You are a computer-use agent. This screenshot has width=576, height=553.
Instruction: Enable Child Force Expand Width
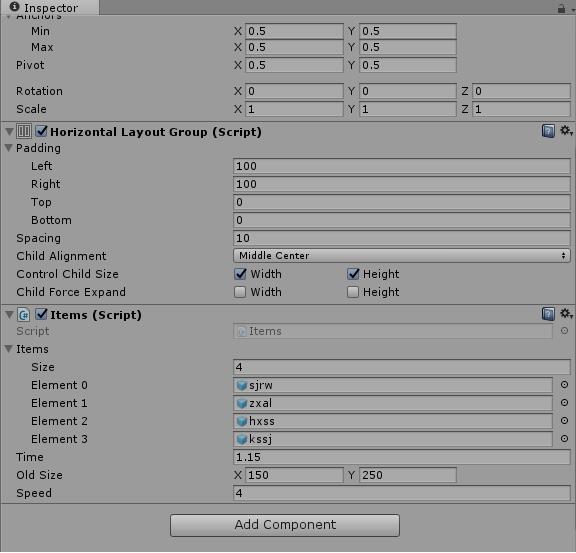(240, 292)
